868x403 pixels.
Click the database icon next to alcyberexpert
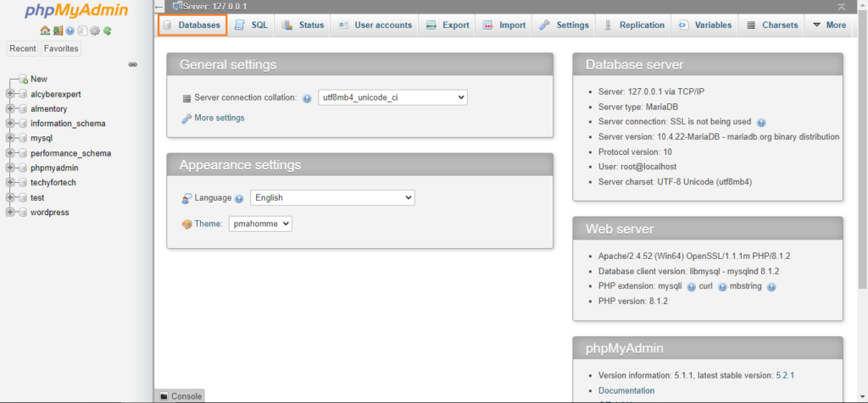pyautogui.click(x=23, y=94)
